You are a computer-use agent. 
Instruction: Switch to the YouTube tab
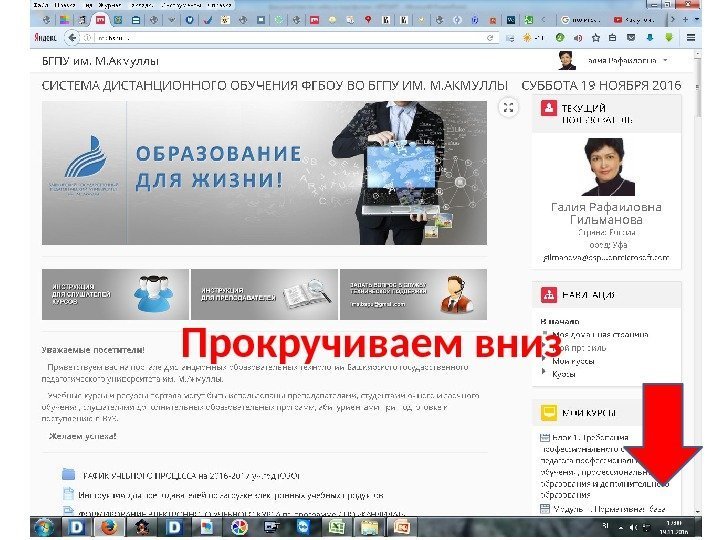coord(634,20)
